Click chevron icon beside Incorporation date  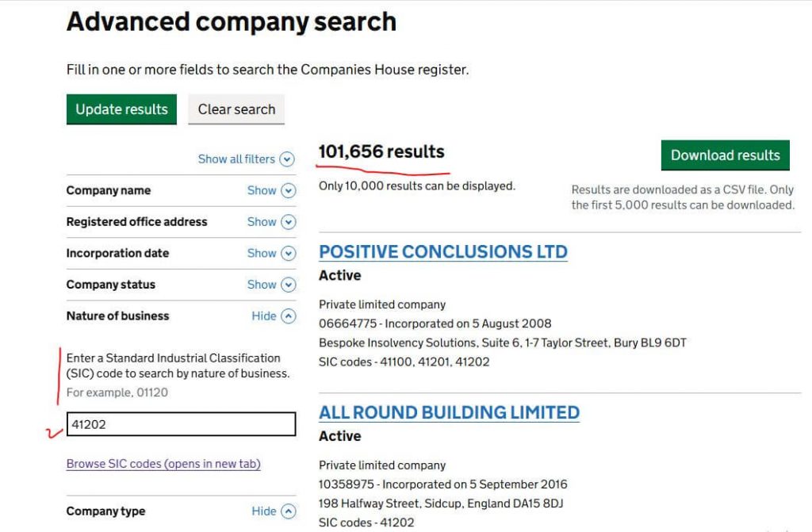point(289,254)
